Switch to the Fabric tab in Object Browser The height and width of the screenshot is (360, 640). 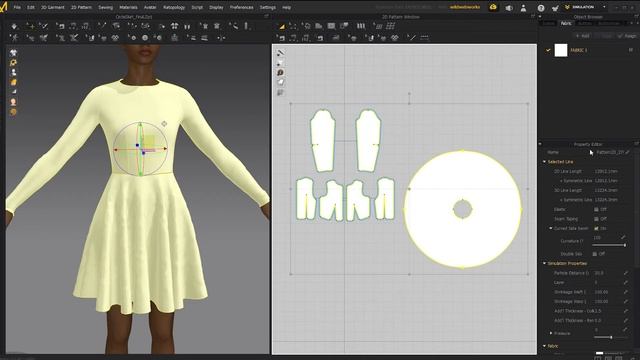(x=566, y=23)
